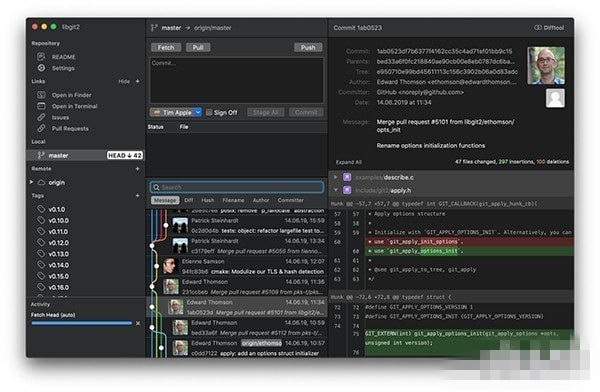Viewport: 600px width, 392px height.
Task: Click the Push button
Action: 308,47
